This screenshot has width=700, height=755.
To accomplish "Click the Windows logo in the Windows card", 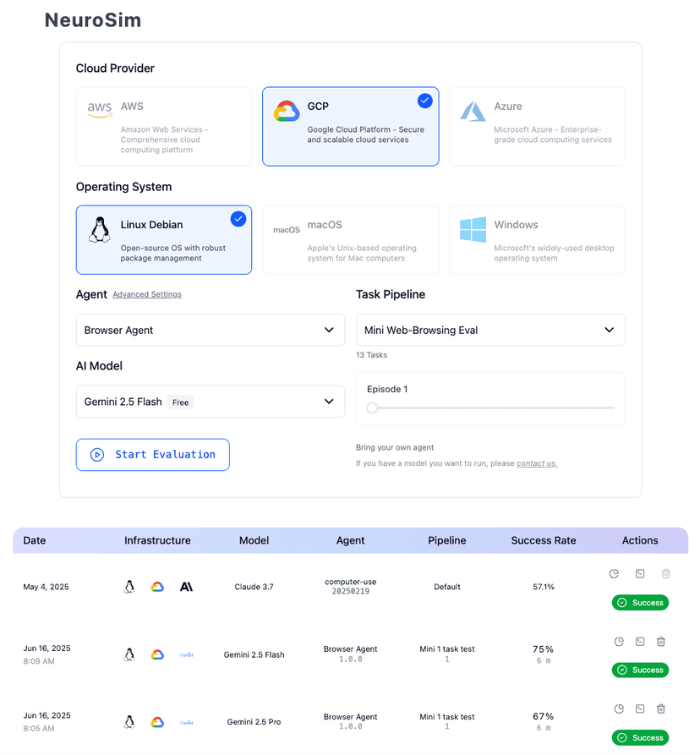I will [472, 228].
